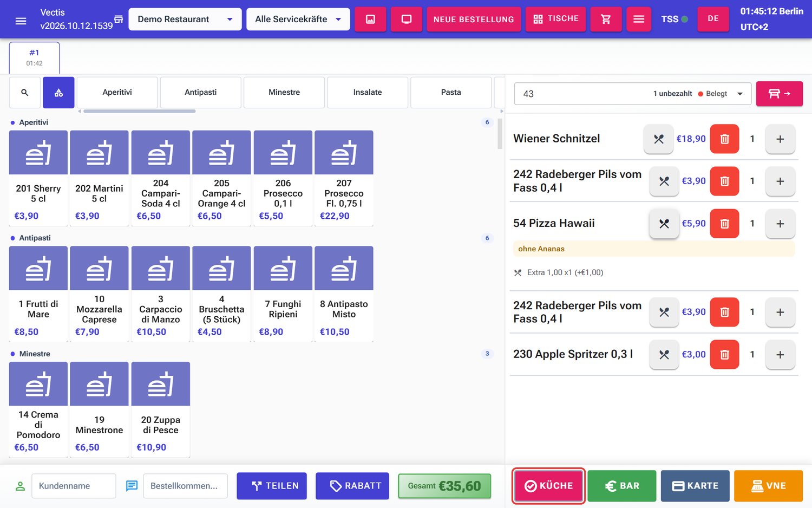812x508 pixels.
Task: Go to the Pasta category tab
Action: click(x=451, y=93)
